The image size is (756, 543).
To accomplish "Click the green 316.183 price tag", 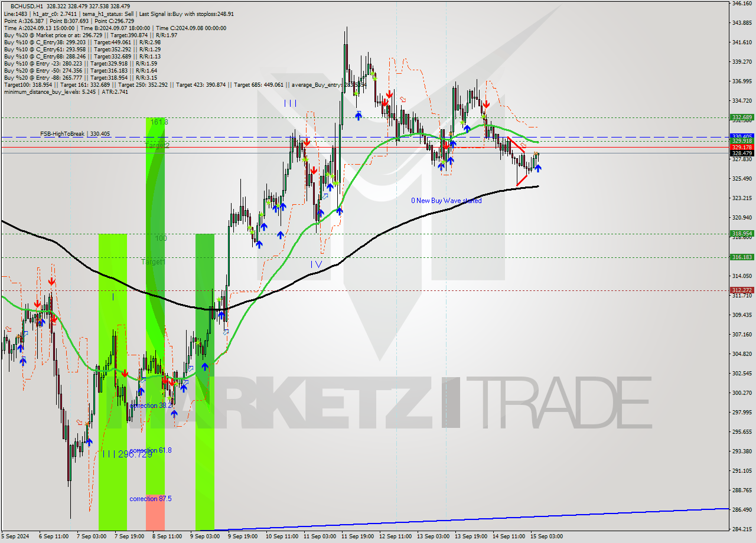I will 742,257.
